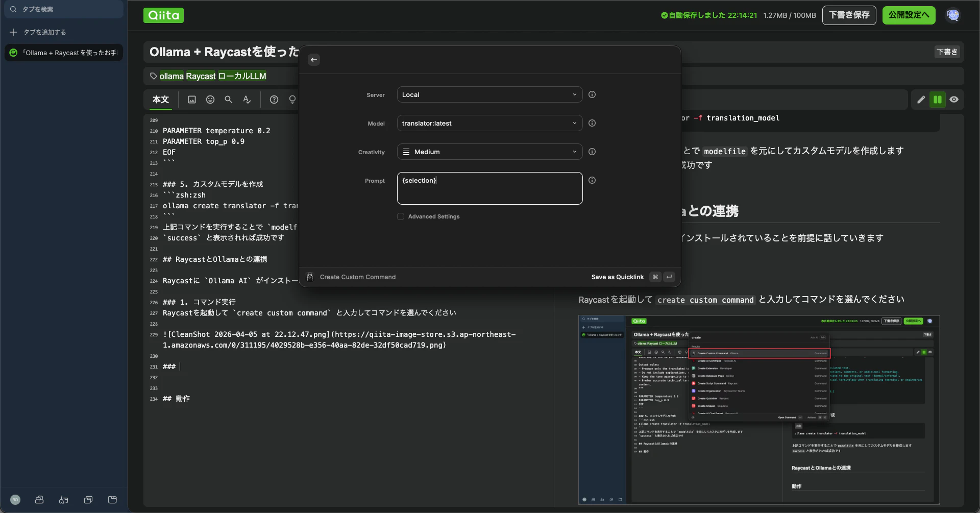Click the 下書き status badge
Screen dimensions: 980x513
[947, 52]
